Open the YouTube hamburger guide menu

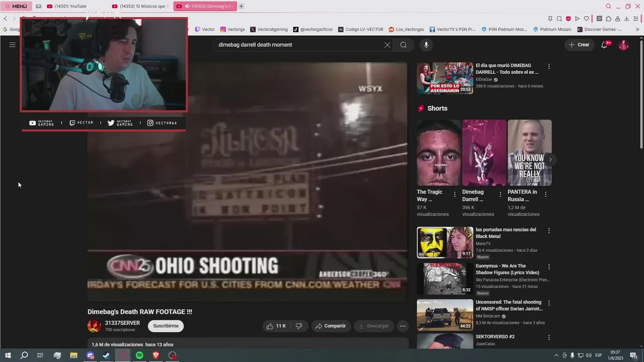pyautogui.click(x=13, y=45)
